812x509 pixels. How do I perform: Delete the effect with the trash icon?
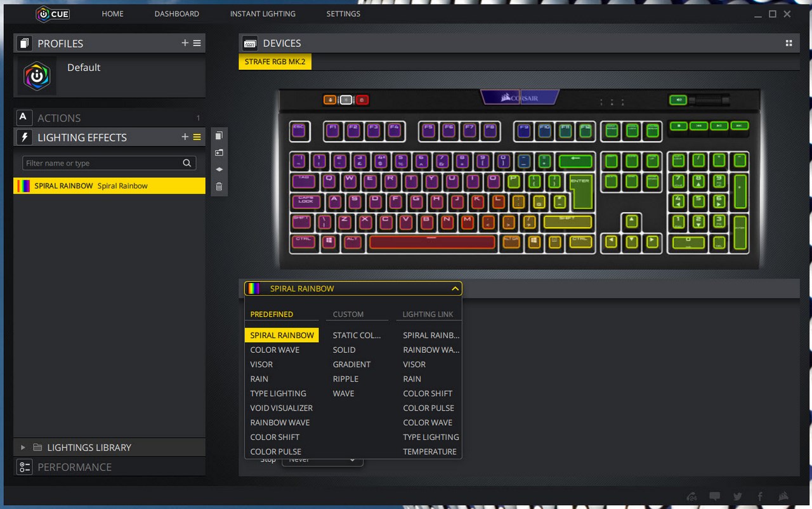pyautogui.click(x=219, y=186)
